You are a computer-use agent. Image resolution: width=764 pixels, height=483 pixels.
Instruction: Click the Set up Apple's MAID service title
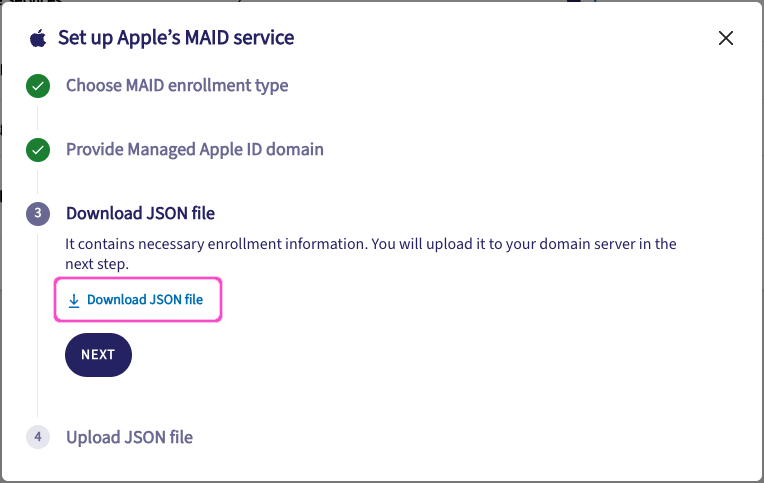pos(176,39)
